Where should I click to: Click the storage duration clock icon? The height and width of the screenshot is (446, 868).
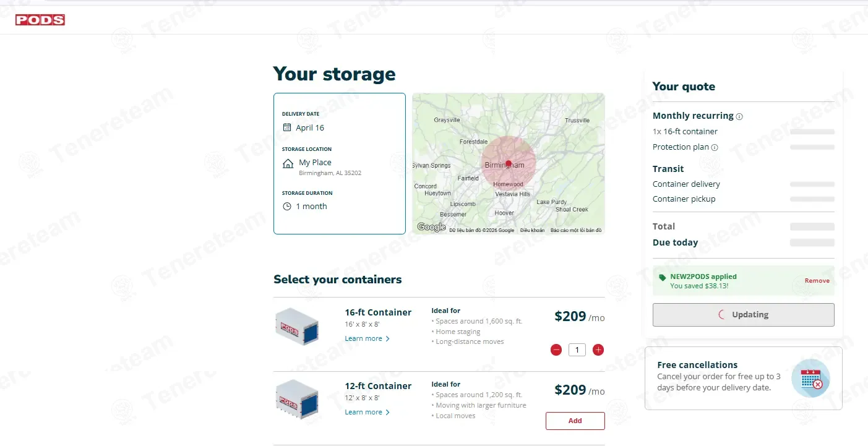point(287,207)
